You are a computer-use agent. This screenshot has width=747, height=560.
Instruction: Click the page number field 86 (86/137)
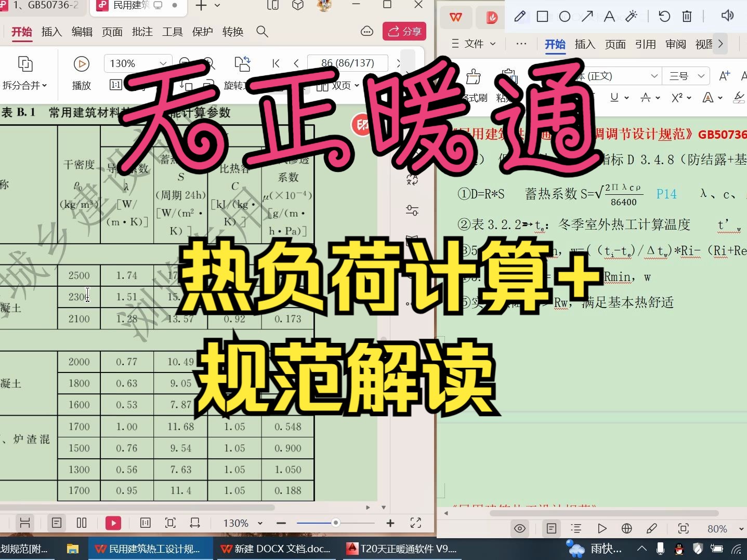347,63
